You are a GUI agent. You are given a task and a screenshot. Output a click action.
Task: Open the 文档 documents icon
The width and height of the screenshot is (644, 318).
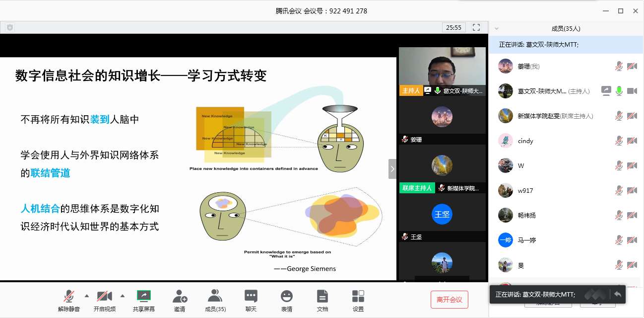coord(322,297)
